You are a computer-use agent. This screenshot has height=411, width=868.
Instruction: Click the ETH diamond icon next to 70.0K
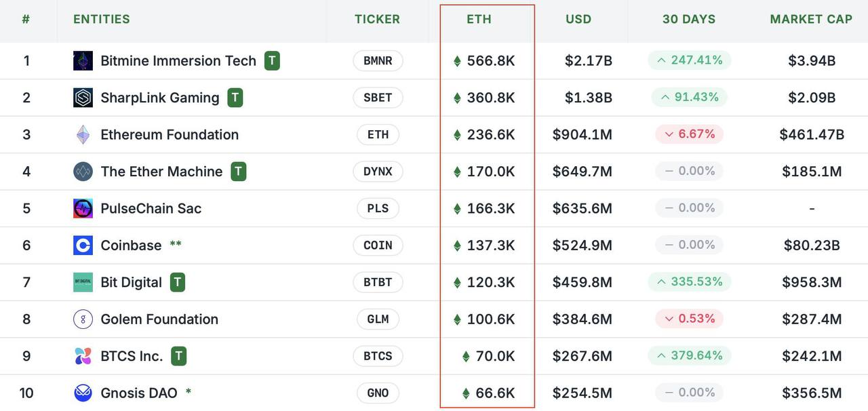(x=466, y=356)
